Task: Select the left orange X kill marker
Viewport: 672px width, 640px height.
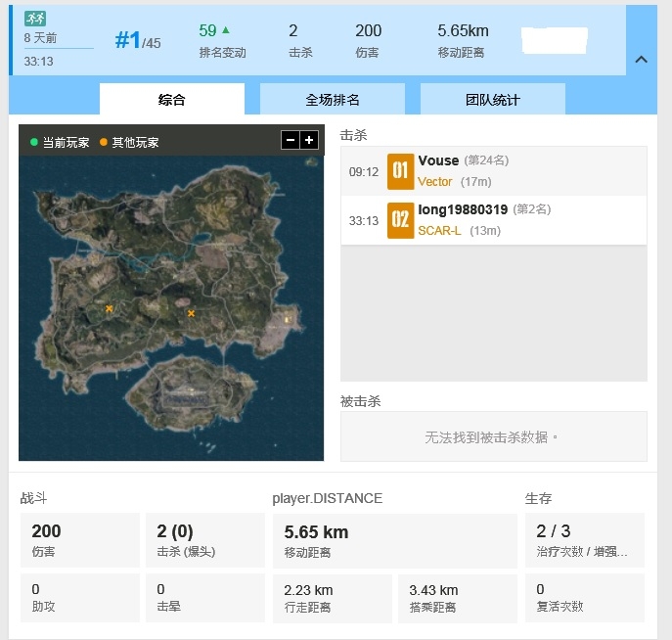Action: click(109, 308)
